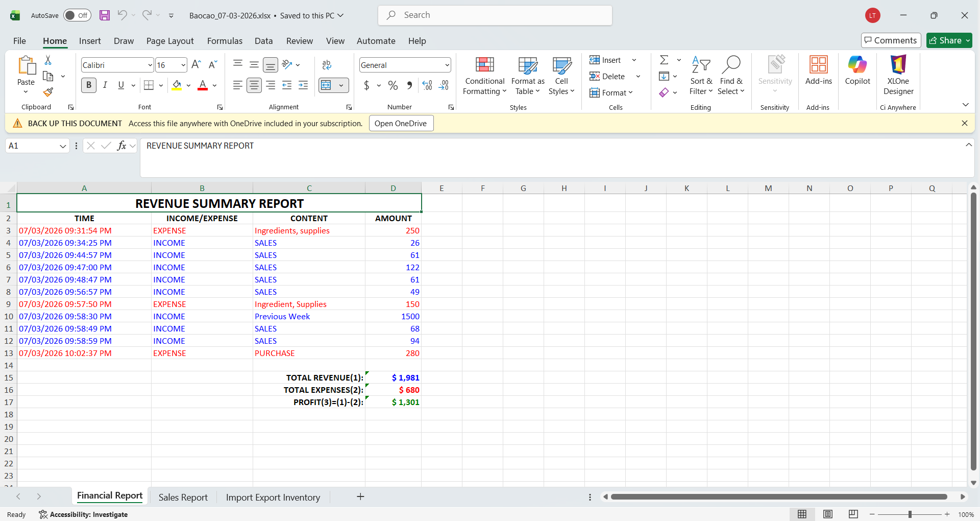Apply Percent Style number format

(393, 85)
